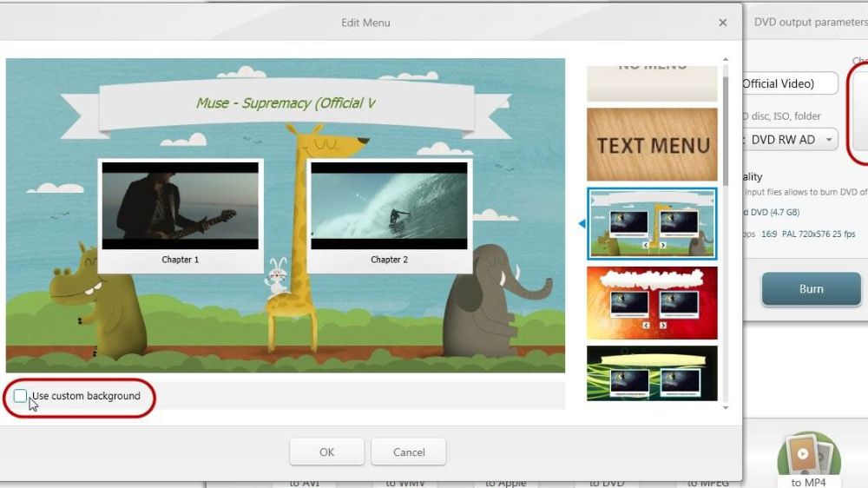The height and width of the screenshot is (488, 868).
Task: Cancel the Edit Menu dialog
Action: 409,452
